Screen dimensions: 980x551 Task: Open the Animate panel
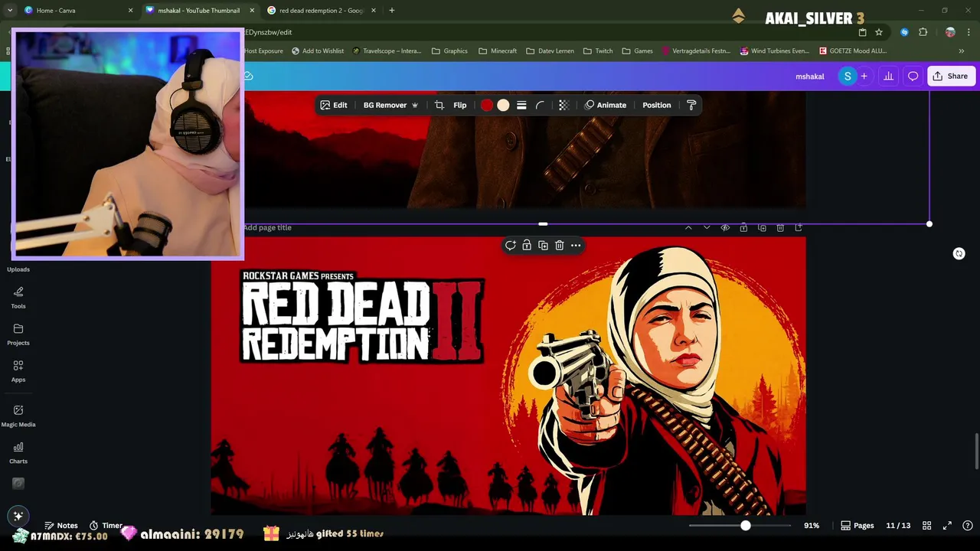pyautogui.click(x=606, y=105)
